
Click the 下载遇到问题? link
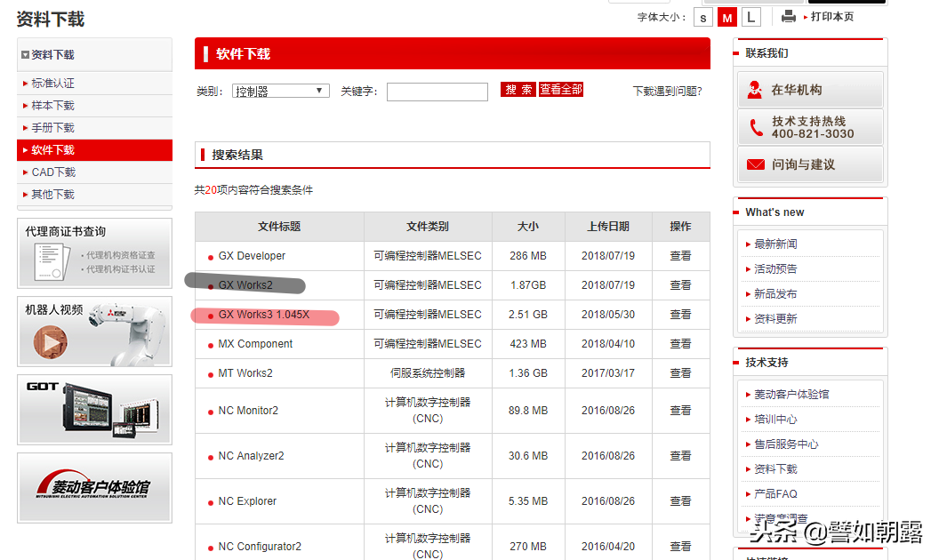(667, 91)
